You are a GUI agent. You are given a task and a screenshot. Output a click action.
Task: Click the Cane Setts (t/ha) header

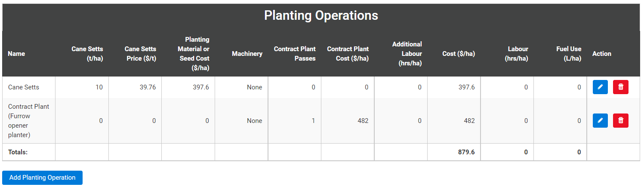(87, 54)
